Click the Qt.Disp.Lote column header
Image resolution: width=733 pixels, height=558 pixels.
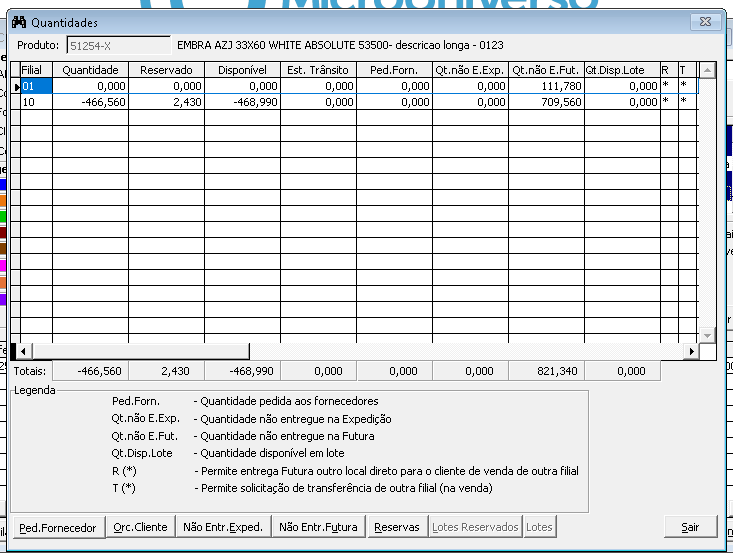point(622,70)
